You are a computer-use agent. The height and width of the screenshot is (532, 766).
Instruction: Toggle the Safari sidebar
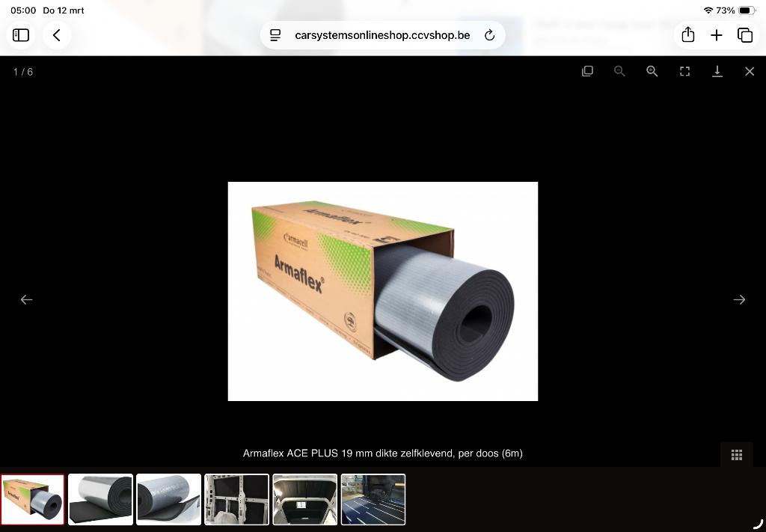[x=20, y=34]
